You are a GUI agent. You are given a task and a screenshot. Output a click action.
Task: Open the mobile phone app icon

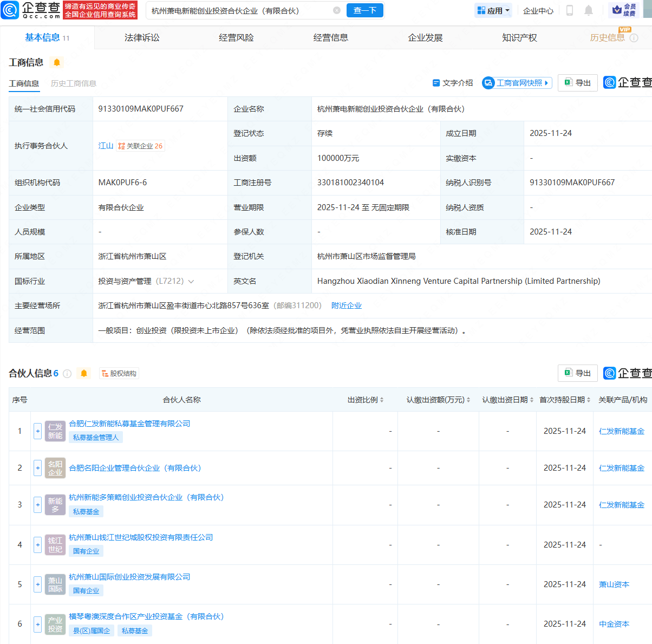(569, 10)
